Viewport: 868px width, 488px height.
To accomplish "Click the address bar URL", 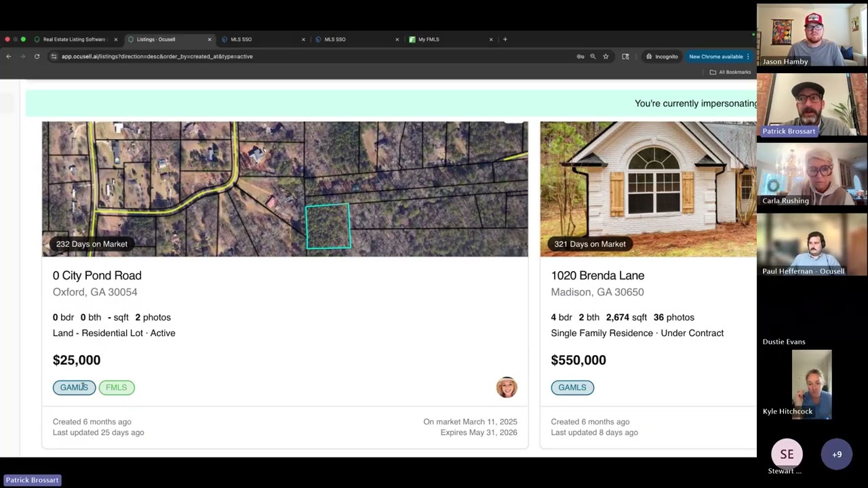I will [157, 56].
